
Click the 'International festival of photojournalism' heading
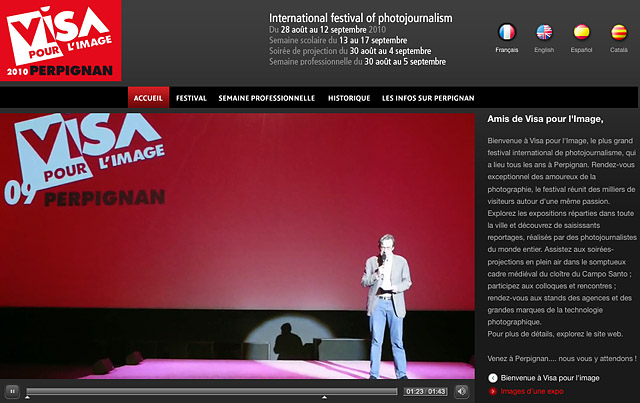click(x=360, y=18)
